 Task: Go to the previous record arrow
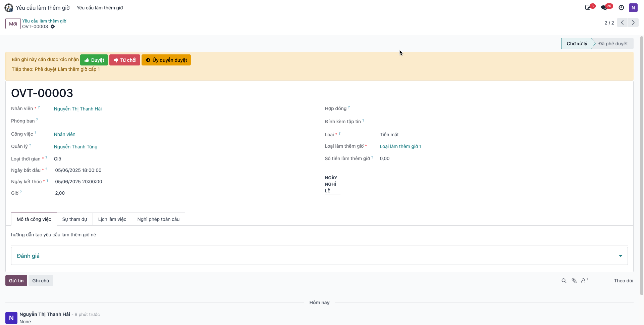point(622,22)
